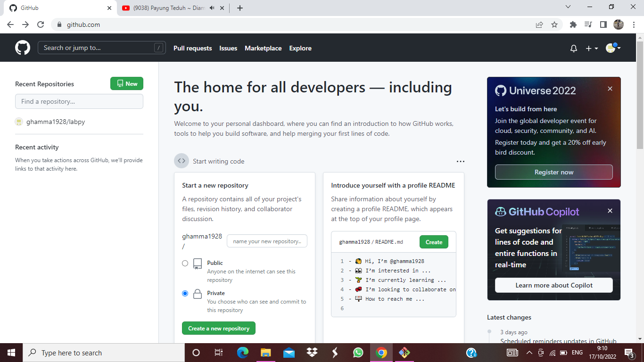Reload the github.com page

[41, 25]
